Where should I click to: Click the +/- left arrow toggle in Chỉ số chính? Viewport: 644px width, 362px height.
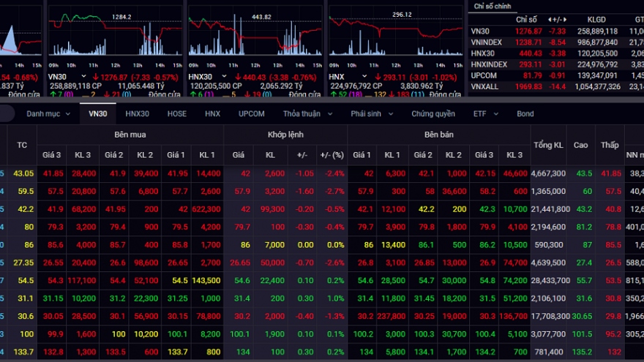tap(550, 19)
